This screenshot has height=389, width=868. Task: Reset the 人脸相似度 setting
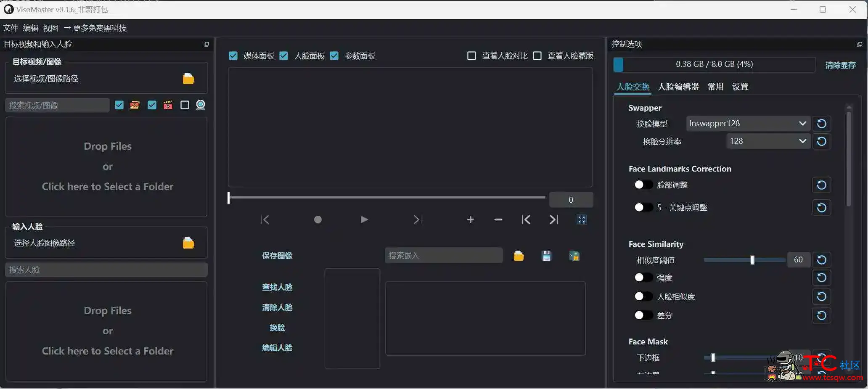point(821,296)
